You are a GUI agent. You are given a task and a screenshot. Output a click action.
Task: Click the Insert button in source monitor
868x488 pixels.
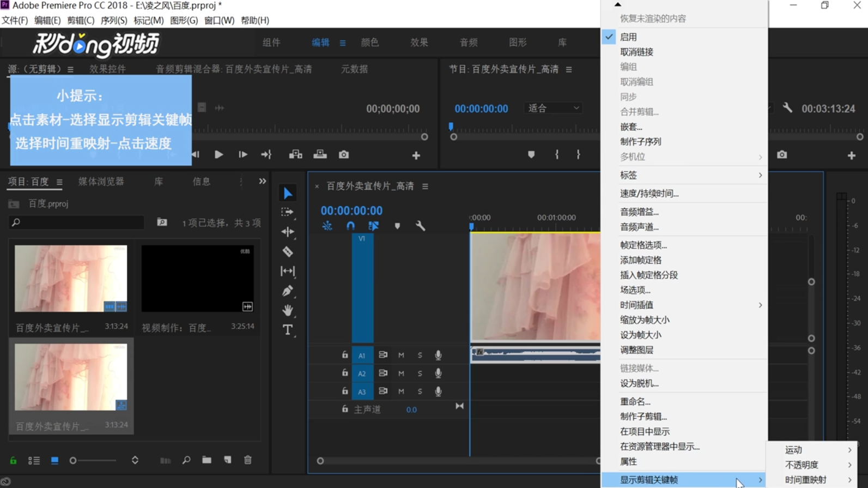(x=295, y=155)
